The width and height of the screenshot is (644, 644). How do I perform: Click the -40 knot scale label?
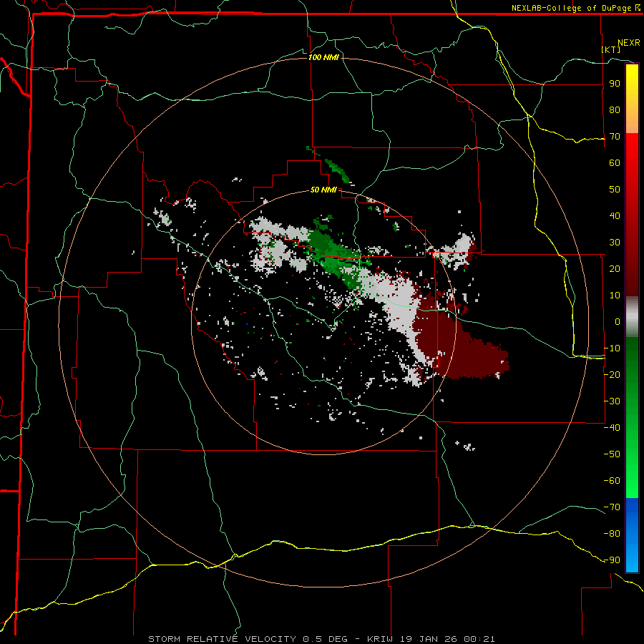click(x=612, y=428)
